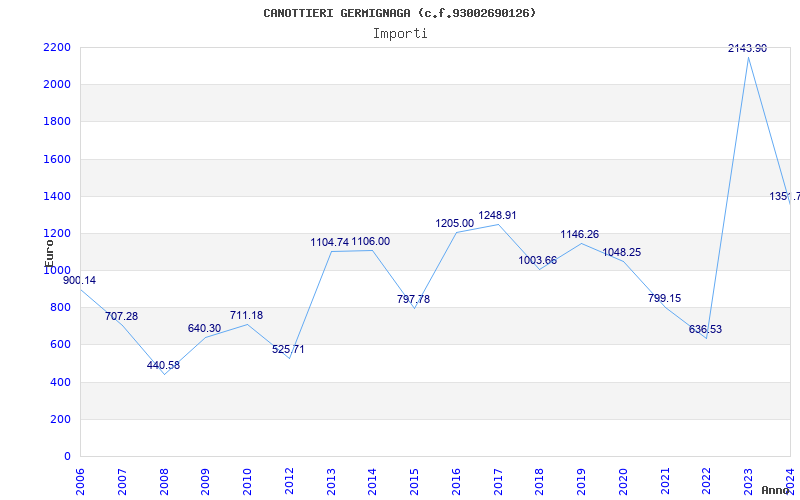Click data label 640.30

click(204, 329)
